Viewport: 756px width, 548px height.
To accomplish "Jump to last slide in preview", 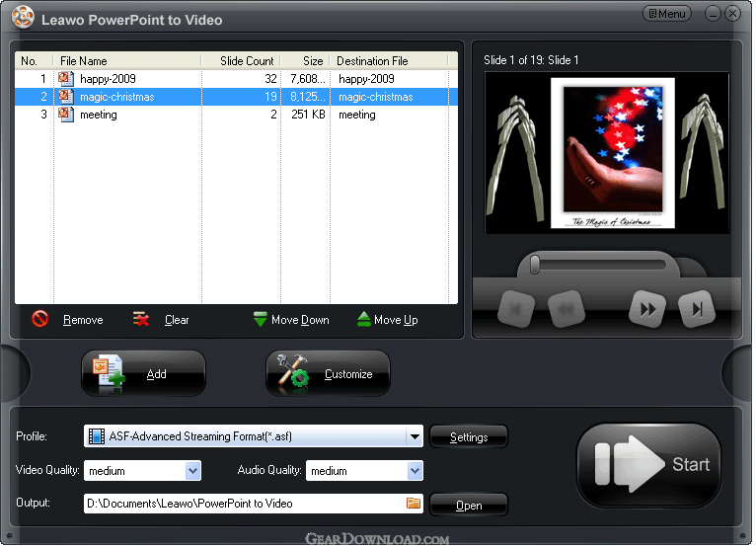I will (699, 311).
